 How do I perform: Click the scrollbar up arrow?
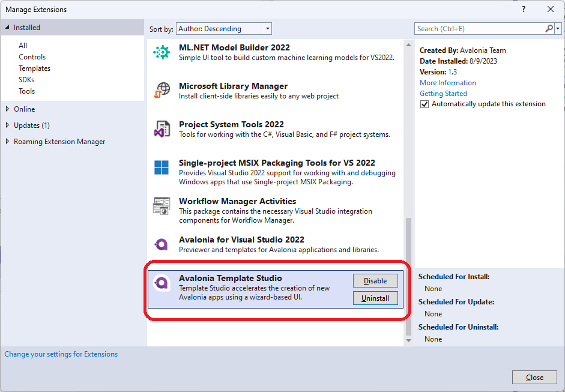pos(408,45)
